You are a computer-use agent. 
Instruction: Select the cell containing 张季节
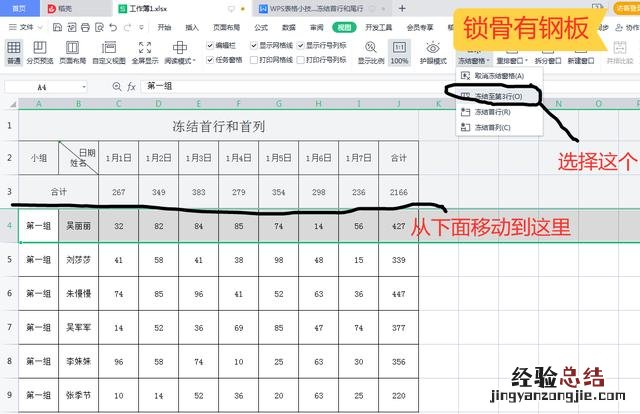(78, 395)
